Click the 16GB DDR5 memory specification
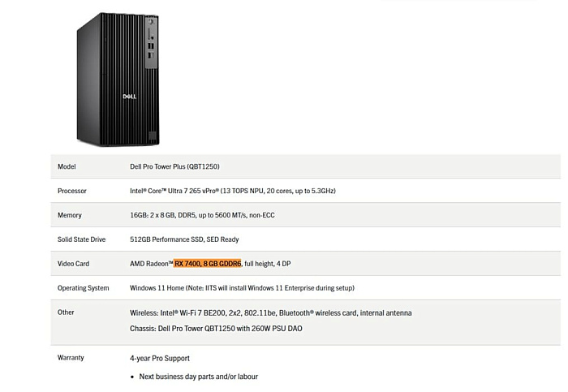 point(216,215)
